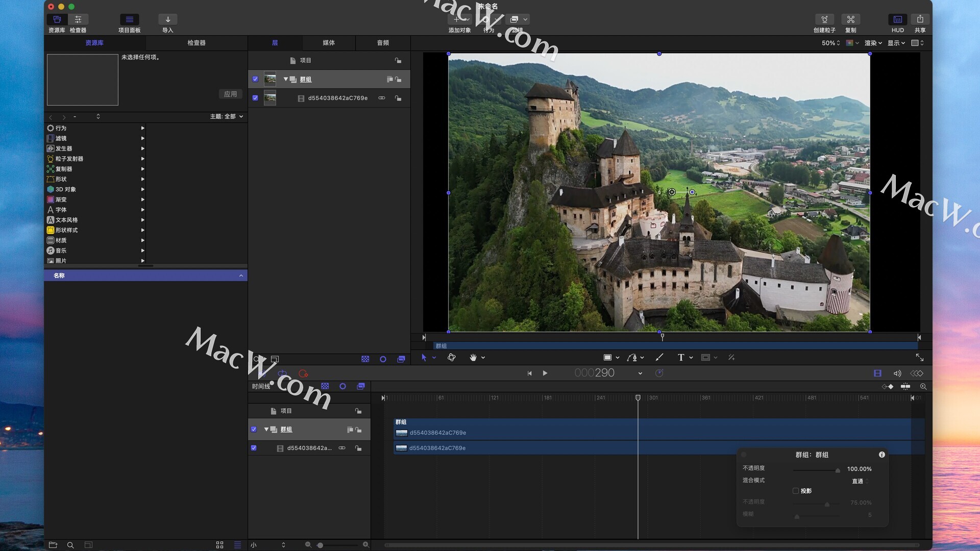Enable the 投影 drop shadow checkbox

point(795,491)
